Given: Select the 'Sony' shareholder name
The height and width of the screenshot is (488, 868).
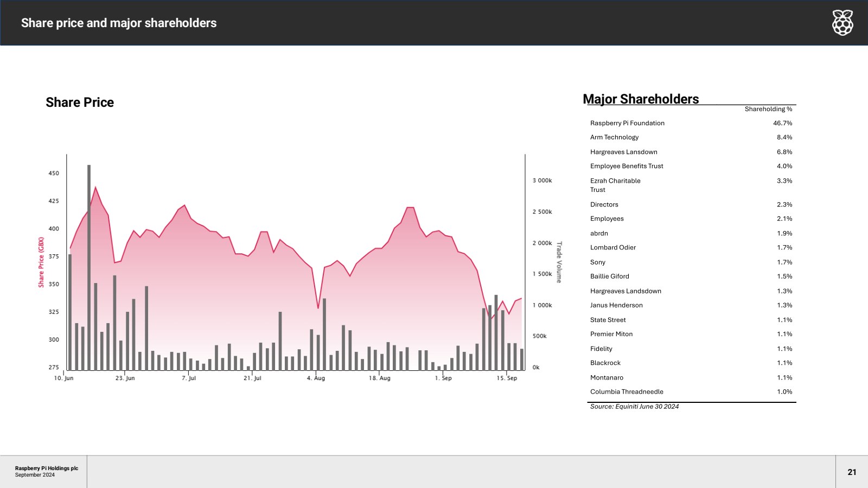Looking at the screenshot, I should click(x=598, y=262).
